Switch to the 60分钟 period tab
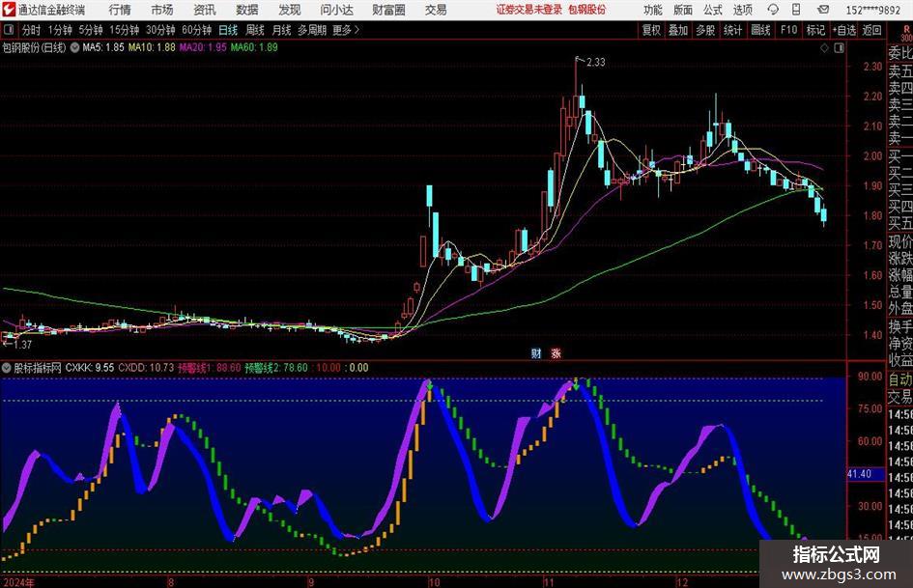 [x=197, y=30]
